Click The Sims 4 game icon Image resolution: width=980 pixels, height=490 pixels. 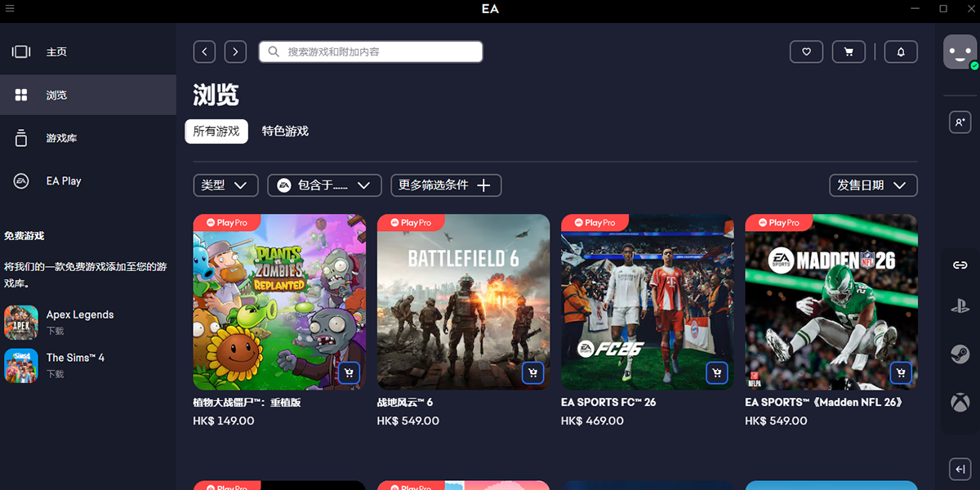coord(21,365)
